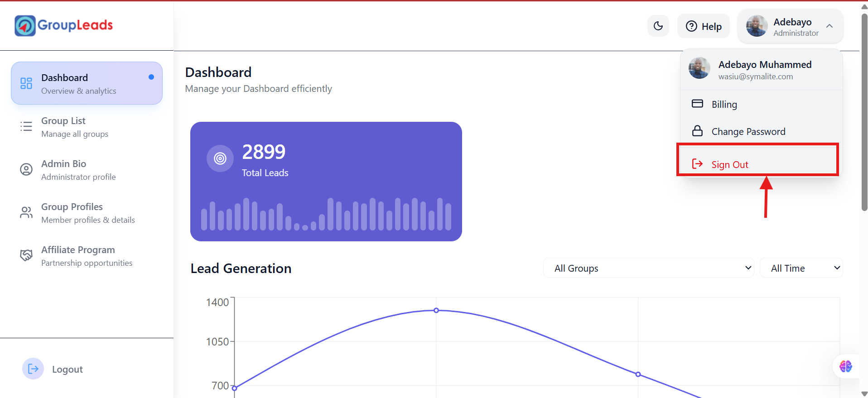868x398 pixels.
Task: Open Affiliate Program page
Action: point(87,256)
